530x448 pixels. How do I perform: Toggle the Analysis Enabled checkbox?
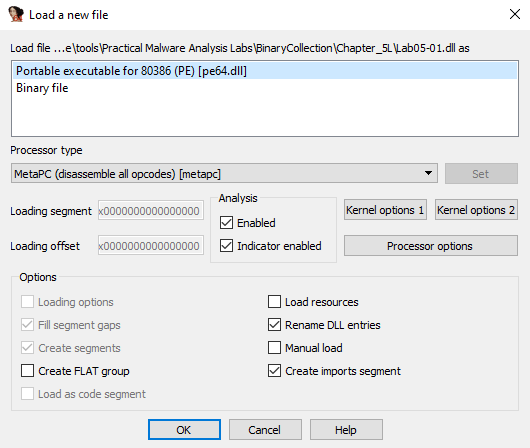point(226,223)
